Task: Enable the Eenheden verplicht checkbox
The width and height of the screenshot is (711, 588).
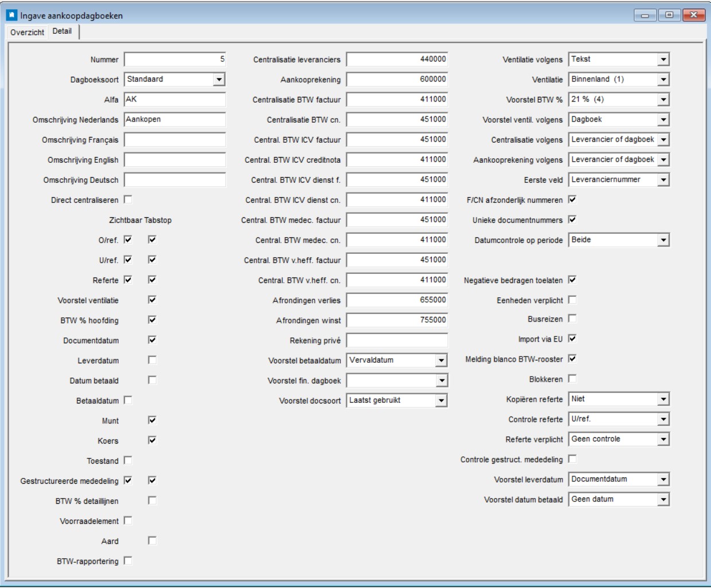Action: pyautogui.click(x=572, y=300)
